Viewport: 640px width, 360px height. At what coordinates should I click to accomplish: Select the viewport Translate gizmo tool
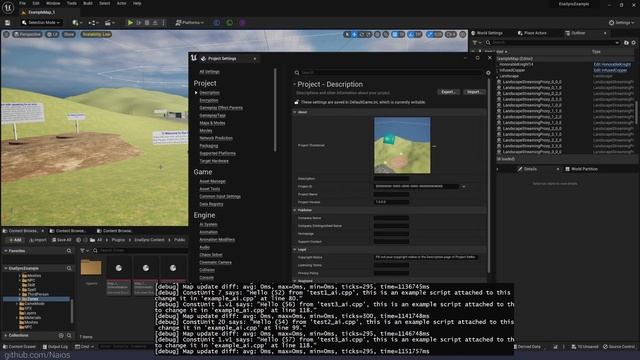pos(354,35)
